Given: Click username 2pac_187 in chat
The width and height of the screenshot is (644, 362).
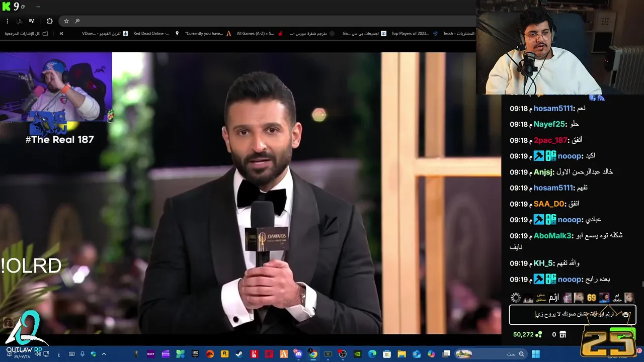Looking at the screenshot, I should (550, 140).
